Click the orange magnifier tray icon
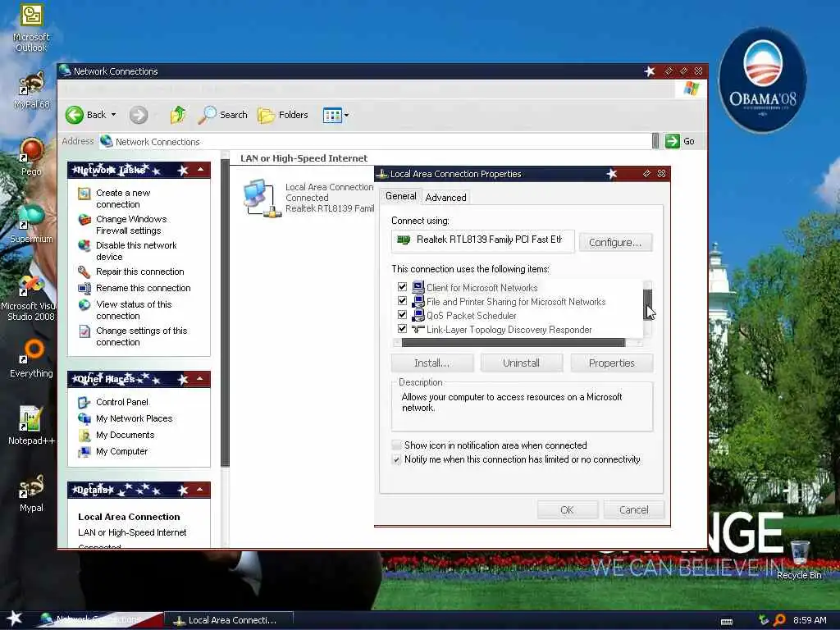This screenshot has width=840, height=630. click(x=779, y=620)
